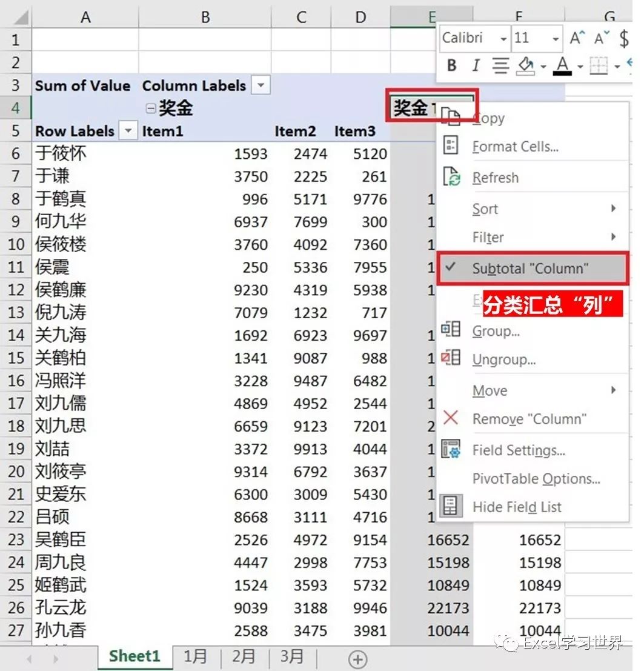The height and width of the screenshot is (671, 644).
Task: Click the fill color paint bucket
Action: (526, 65)
